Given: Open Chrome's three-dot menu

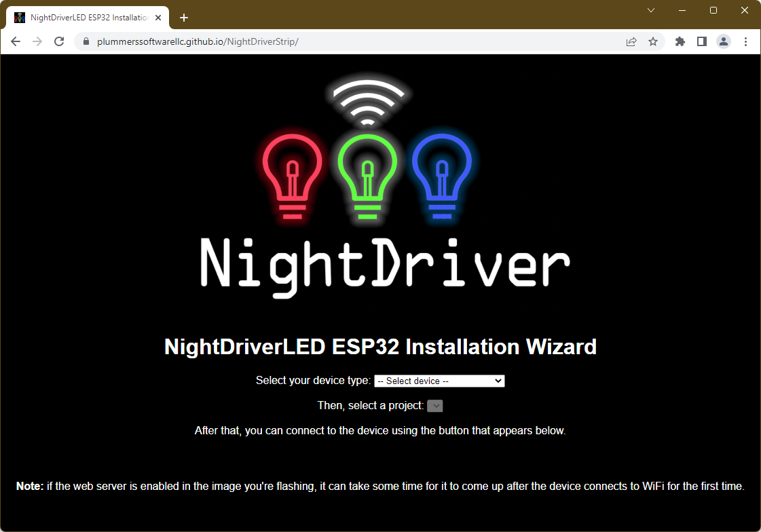Looking at the screenshot, I should (745, 41).
